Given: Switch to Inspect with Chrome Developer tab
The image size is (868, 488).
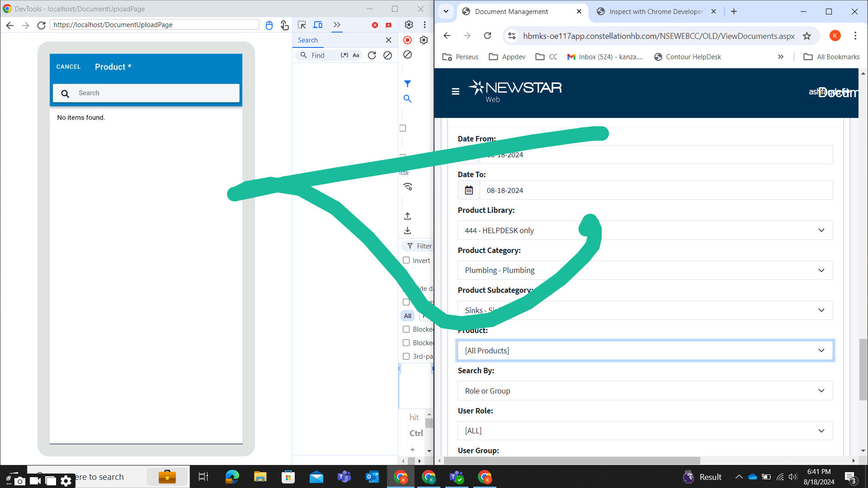Looking at the screenshot, I should [655, 11].
